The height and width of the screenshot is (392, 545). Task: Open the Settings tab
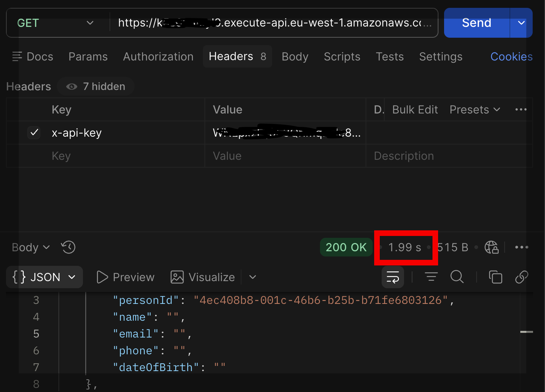tap(441, 56)
